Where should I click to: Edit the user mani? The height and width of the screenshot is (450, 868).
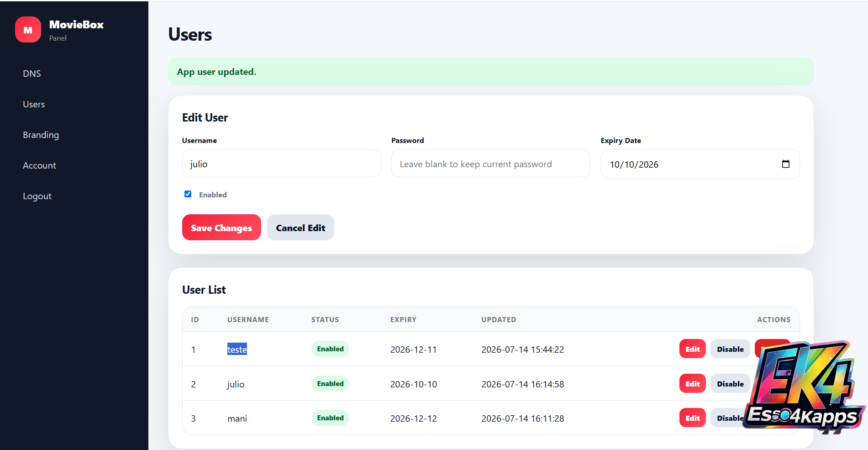692,418
